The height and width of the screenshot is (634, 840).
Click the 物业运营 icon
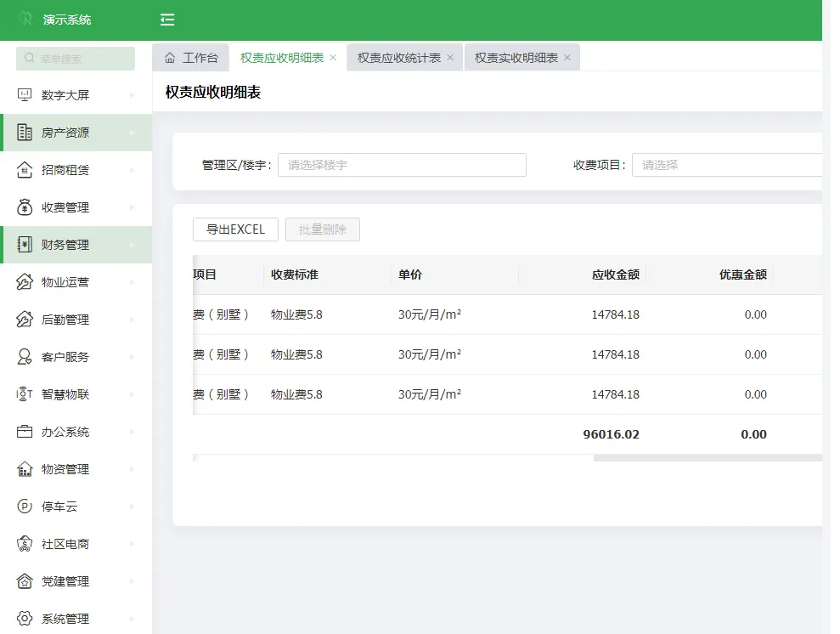(x=25, y=282)
